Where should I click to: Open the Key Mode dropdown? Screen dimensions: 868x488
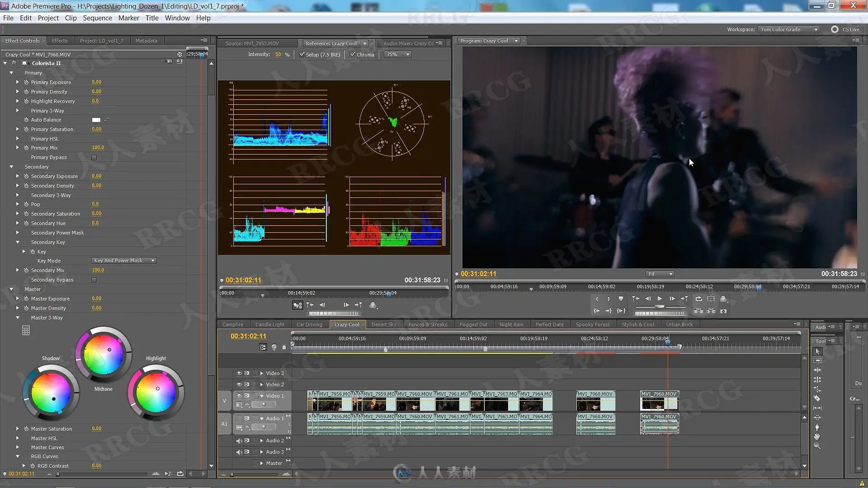pos(124,261)
